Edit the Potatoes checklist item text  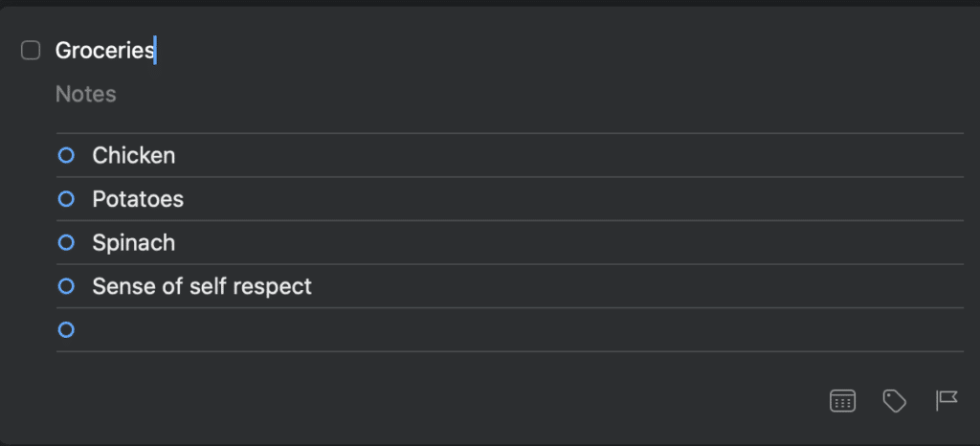coord(138,199)
